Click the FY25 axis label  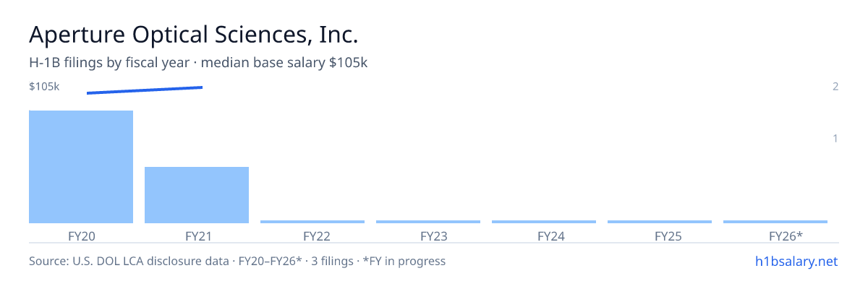[x=668, y=236]
